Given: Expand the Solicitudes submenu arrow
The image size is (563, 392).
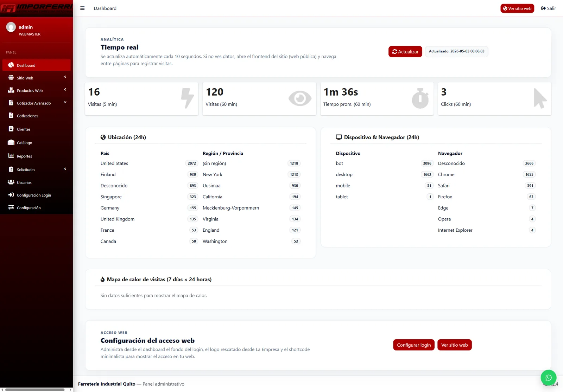Looking at the screenshot, I should point(65,169).
